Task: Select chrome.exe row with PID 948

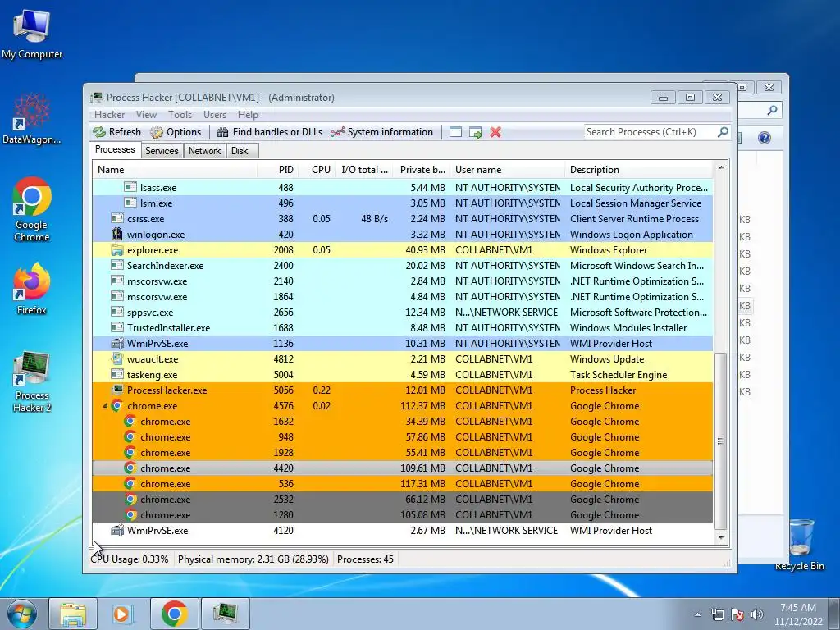Action: (402, 437)
